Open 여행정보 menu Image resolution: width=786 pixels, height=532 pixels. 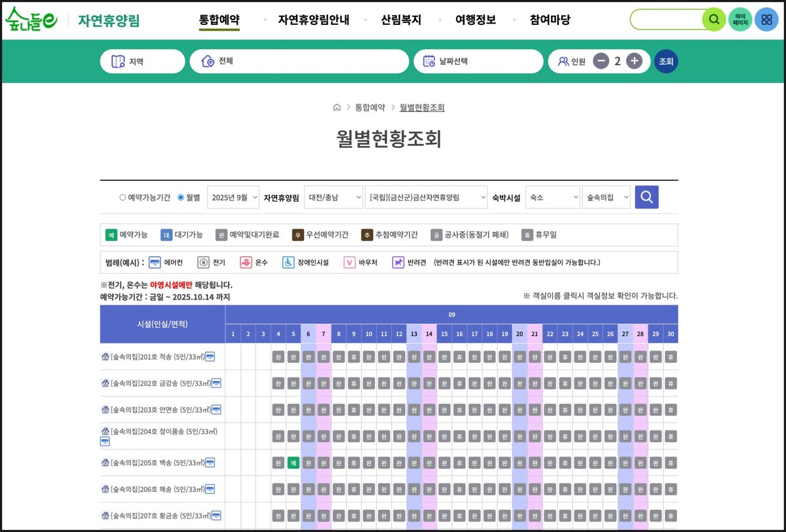pyautogui.click(x=476, y=20)
